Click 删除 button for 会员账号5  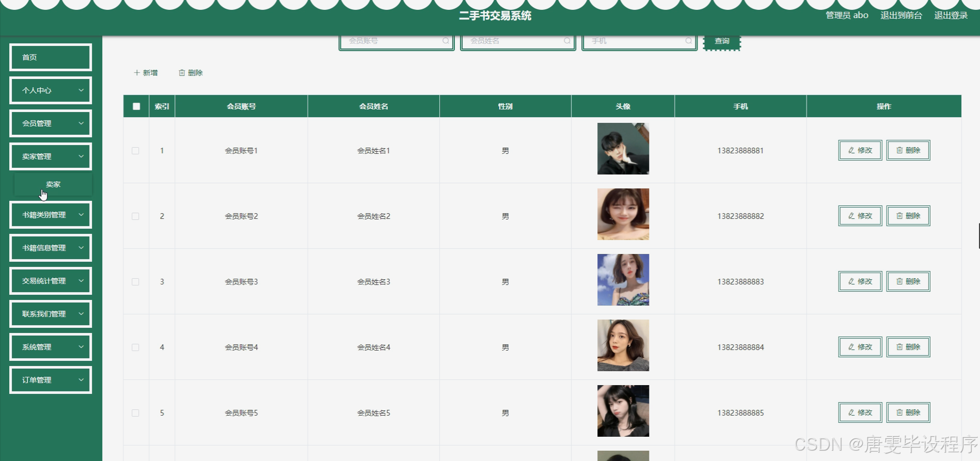[908, 412]
